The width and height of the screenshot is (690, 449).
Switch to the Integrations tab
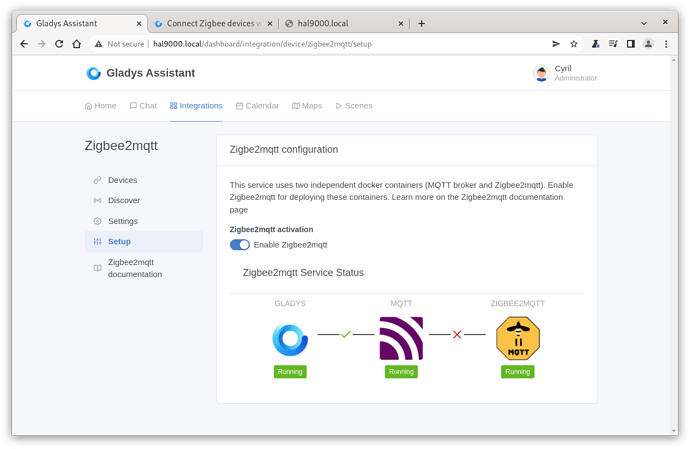click(196, 106)
